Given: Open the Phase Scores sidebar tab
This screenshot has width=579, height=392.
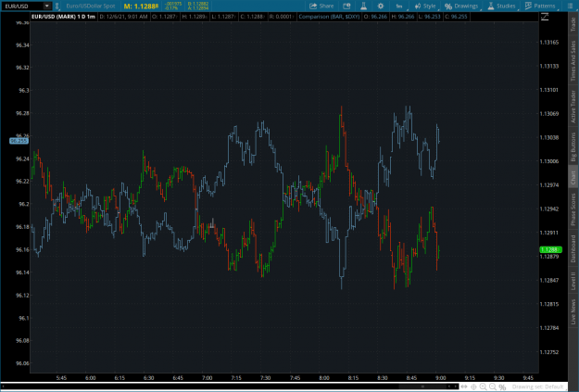Looking at the screenshot, I should pos(573,209).
